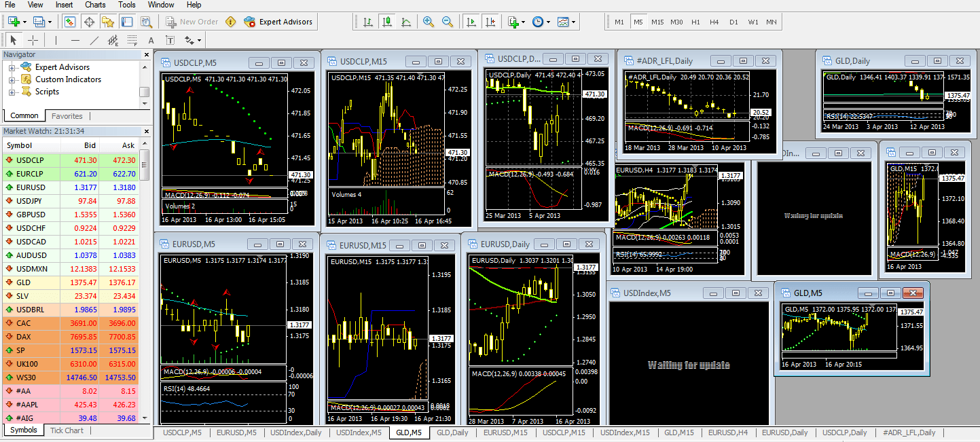The height and width of the screenshot is (442, 980).
Task: Open the chart templates dropdown arrow
Action: (x=574, y=22)
